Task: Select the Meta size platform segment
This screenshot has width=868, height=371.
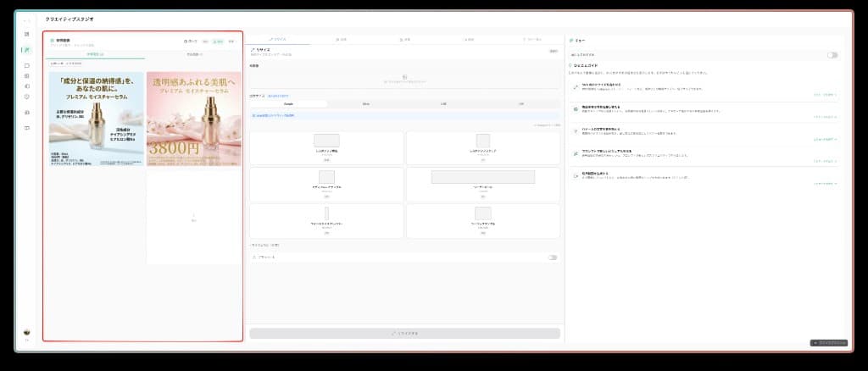Action: pos(365,103)
